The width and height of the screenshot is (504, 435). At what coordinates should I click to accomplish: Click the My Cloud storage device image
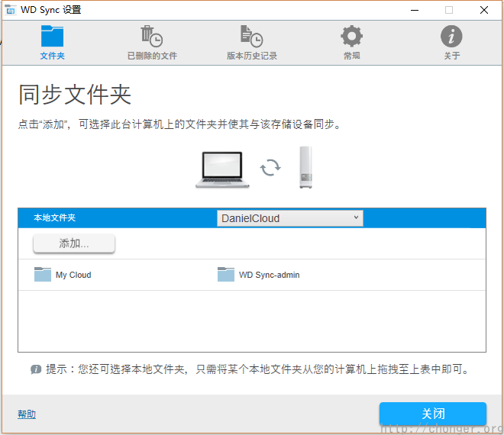pos(305,167)
